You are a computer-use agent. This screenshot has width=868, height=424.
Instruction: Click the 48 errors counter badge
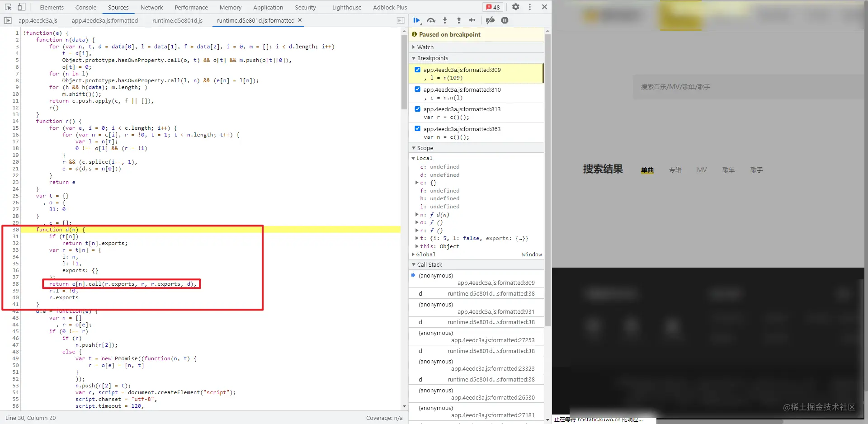[x=493, y=7]
